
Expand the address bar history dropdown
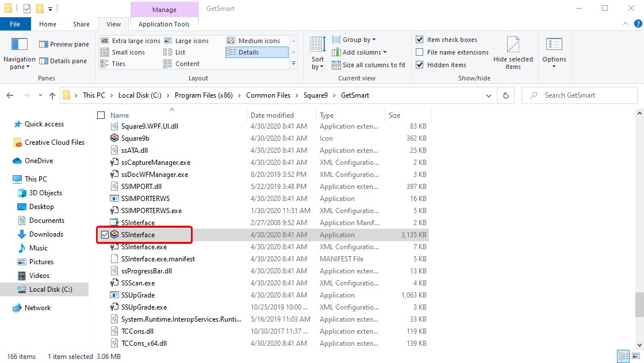click(x=488, y=95)
